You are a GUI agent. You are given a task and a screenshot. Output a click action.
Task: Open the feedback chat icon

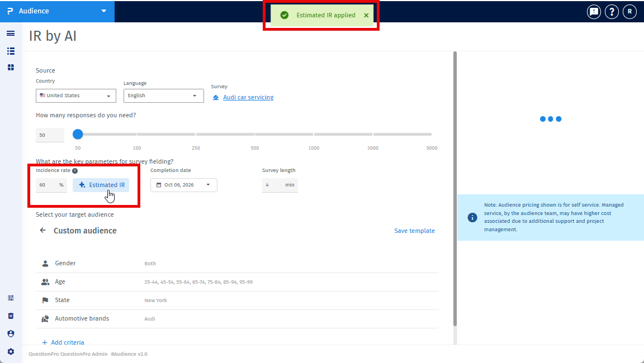click(x=594, y=12)
